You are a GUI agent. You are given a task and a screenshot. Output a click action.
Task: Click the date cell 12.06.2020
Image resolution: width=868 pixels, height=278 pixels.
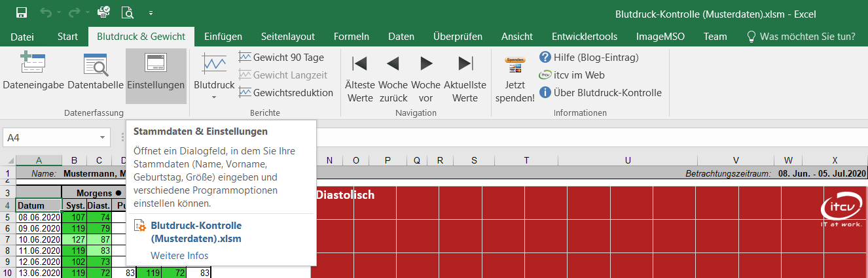(x=39, y=262)
